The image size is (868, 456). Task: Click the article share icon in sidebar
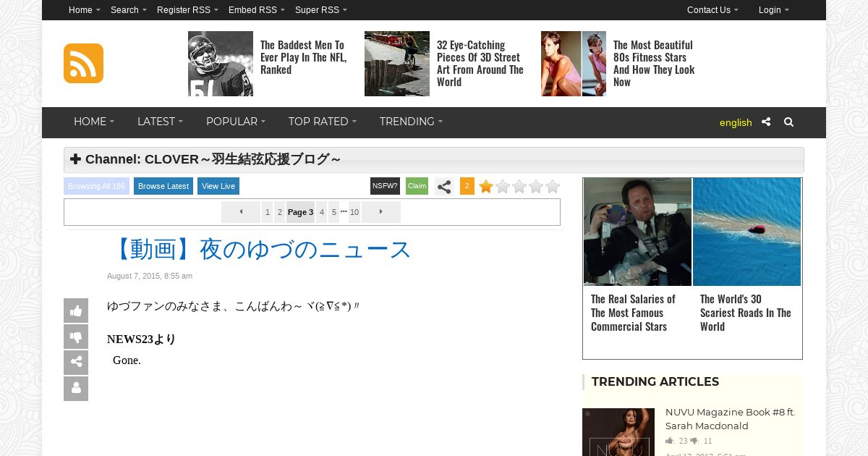click(76, 363)
